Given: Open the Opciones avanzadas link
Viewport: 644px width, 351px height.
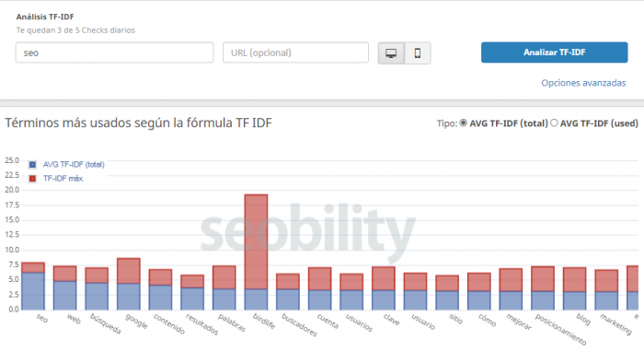Looking at the screenshot, I should click(583, 83).
